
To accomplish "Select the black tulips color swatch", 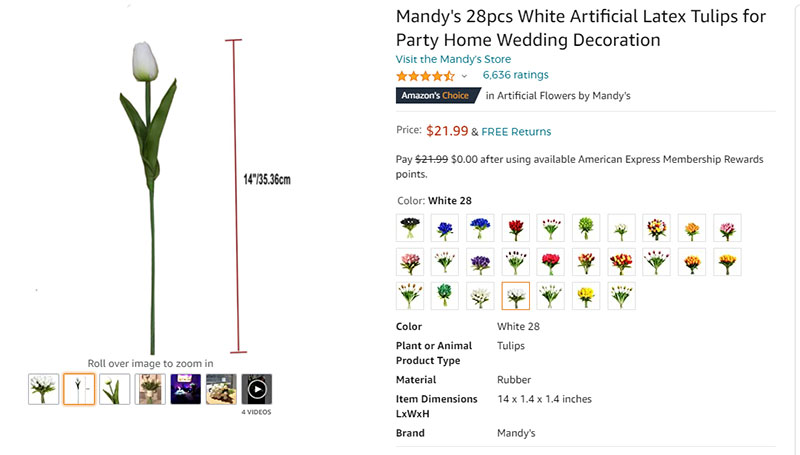I will point(410,228).
